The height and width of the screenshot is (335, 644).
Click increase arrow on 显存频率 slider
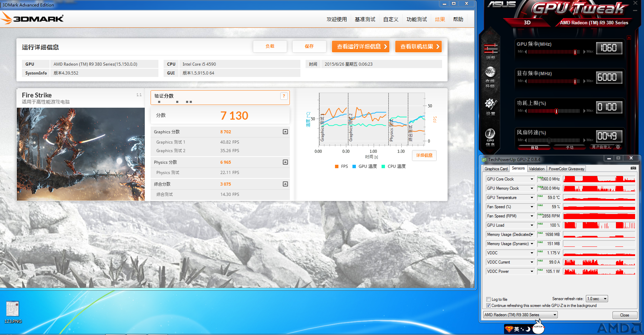[x=584, y=81]
